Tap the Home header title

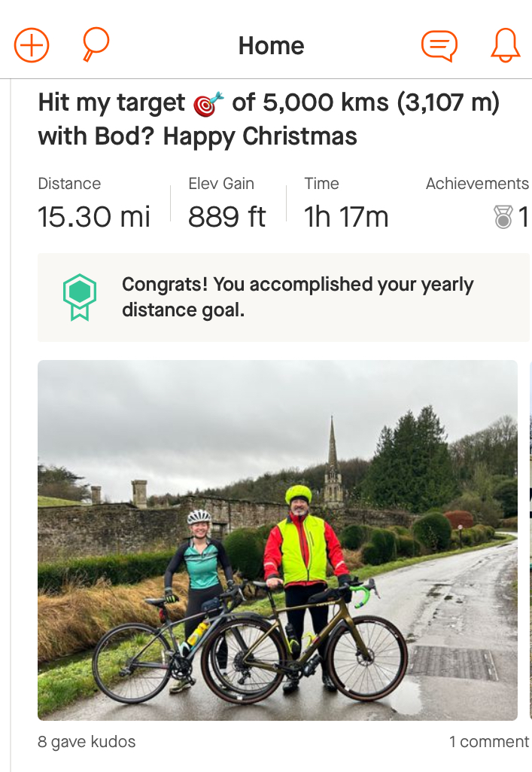coord(271,46)
